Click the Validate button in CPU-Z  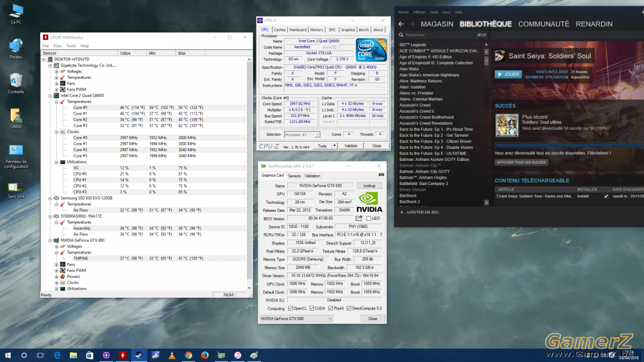[351, 146]
